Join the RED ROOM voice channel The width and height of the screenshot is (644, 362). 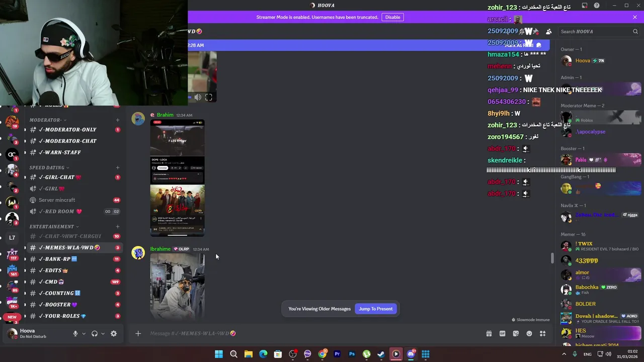coord(74,212)
